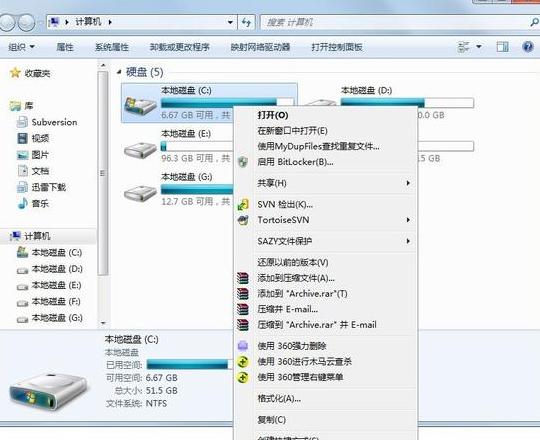Select 本地磁盘 (D:) in navigation tree
The width and height of the screenshot is (540, 440).
pos(50,269)
